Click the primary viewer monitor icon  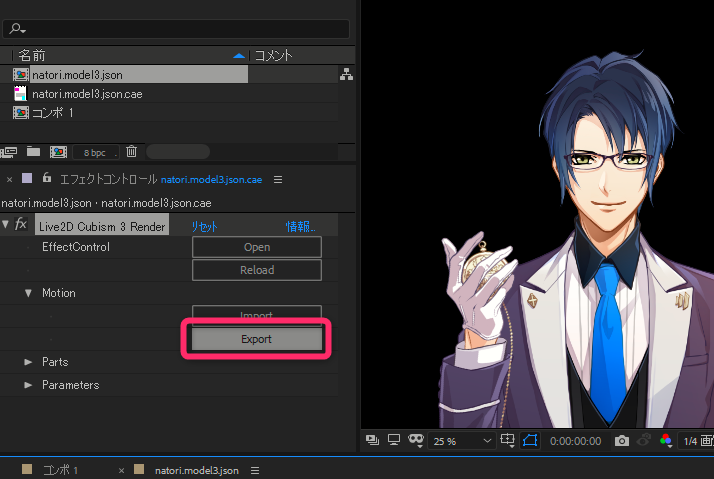pyautogui.click(x=394, y=440)
